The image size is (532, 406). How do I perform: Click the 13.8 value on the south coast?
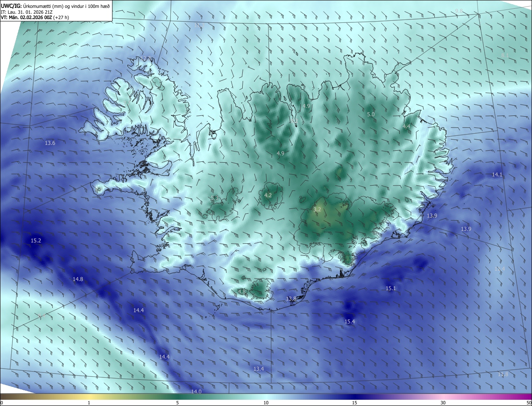(291, 298)
